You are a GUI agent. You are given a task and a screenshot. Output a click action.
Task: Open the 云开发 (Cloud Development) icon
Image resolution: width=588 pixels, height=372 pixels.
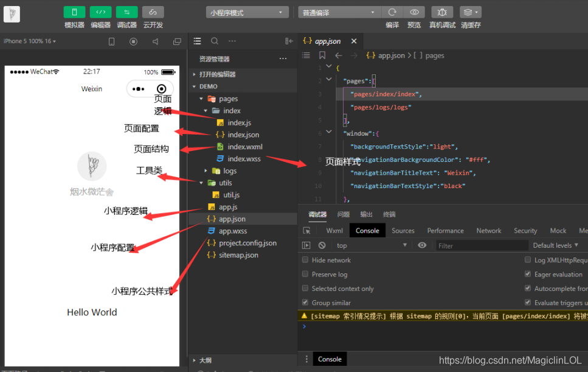coord(153,12)
